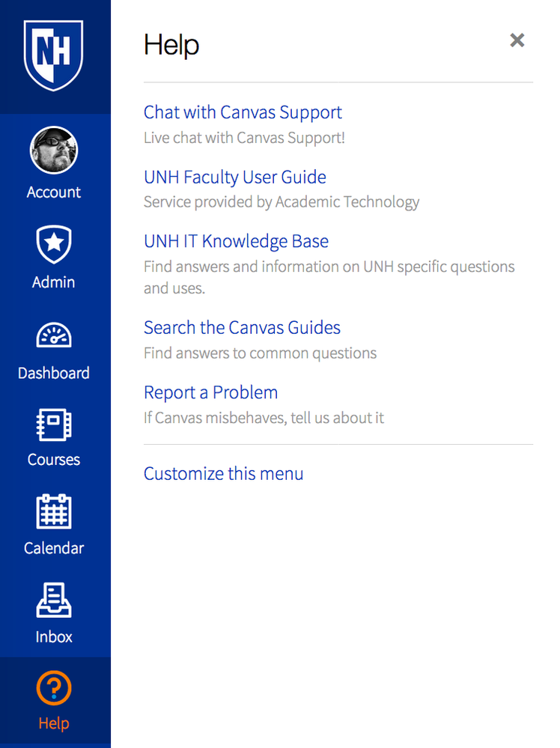Click Search the Canvas Guides
This screenshot has height=748, width=560.
point(242,327)
